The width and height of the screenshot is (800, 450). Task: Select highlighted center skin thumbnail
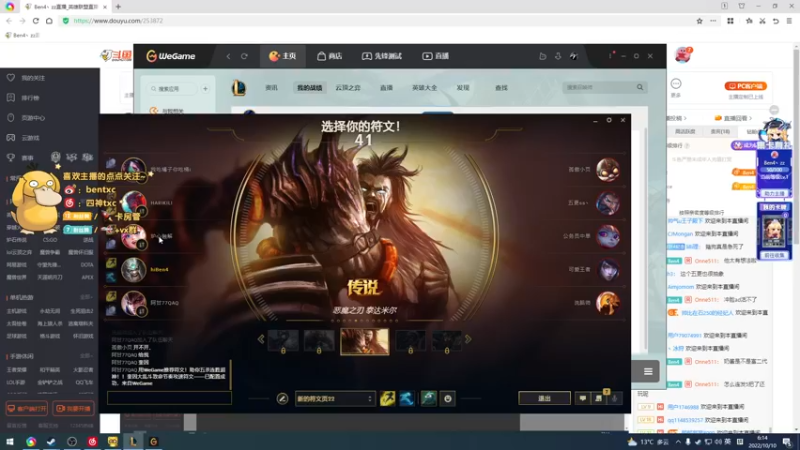(x=364, y=341)
